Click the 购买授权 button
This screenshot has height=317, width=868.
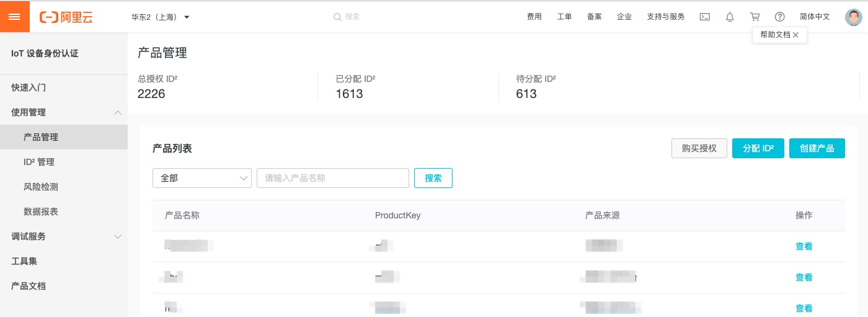click(x=699, y=148)
